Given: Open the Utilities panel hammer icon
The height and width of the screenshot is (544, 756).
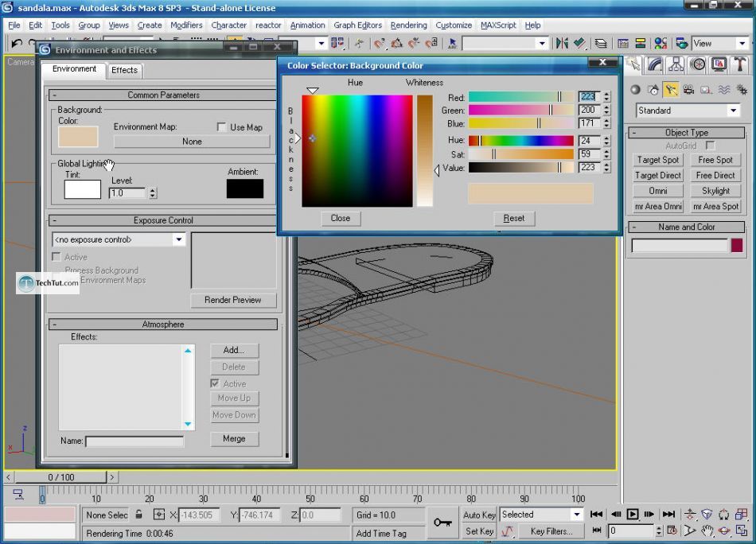Looking at the screenshot, I should tap(740, 64).
